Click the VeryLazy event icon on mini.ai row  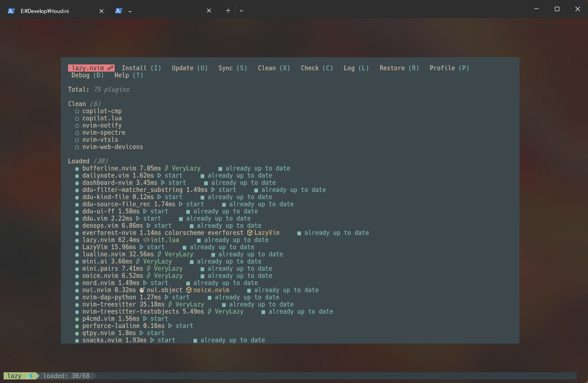(138, 261)
